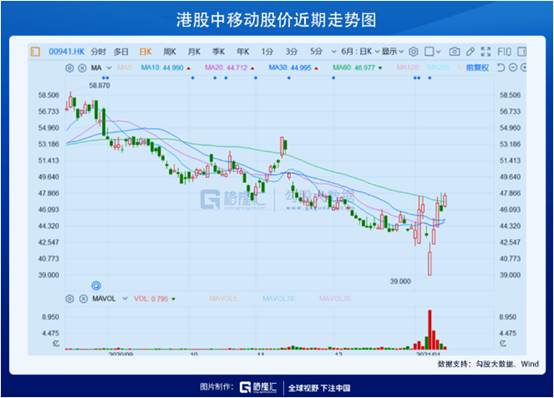Click the undo arrow icon beside 前复权
Screen dimensions: 554x398
(501, 67)
